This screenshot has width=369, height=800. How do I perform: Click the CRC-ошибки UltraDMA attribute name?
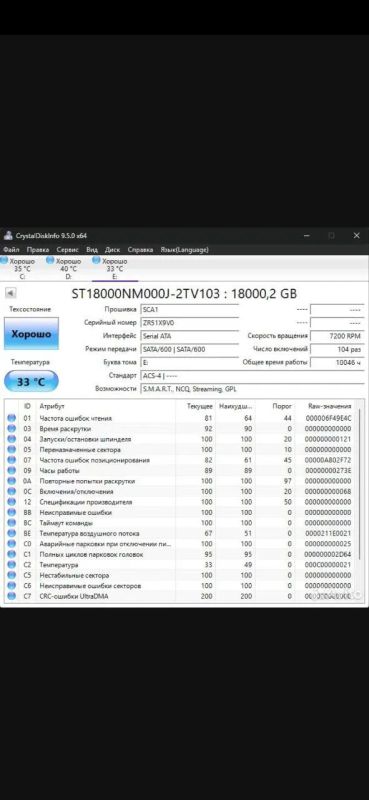73,596
